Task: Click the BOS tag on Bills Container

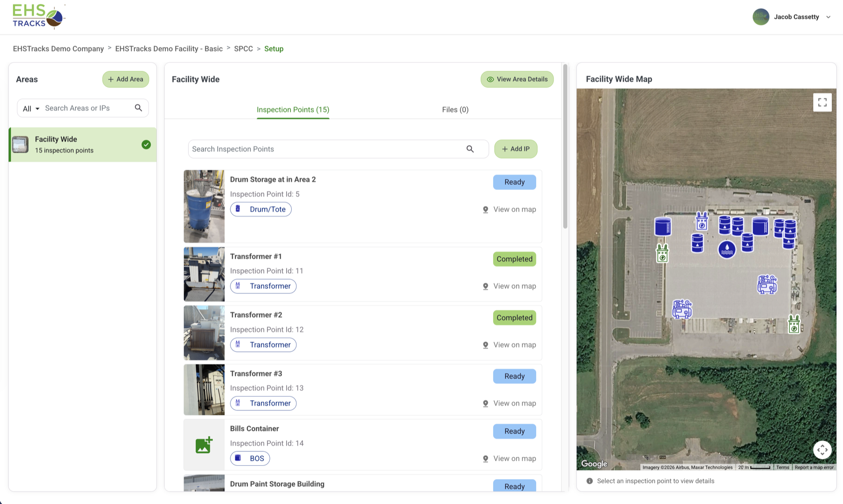Action: (x=250, y=459)
